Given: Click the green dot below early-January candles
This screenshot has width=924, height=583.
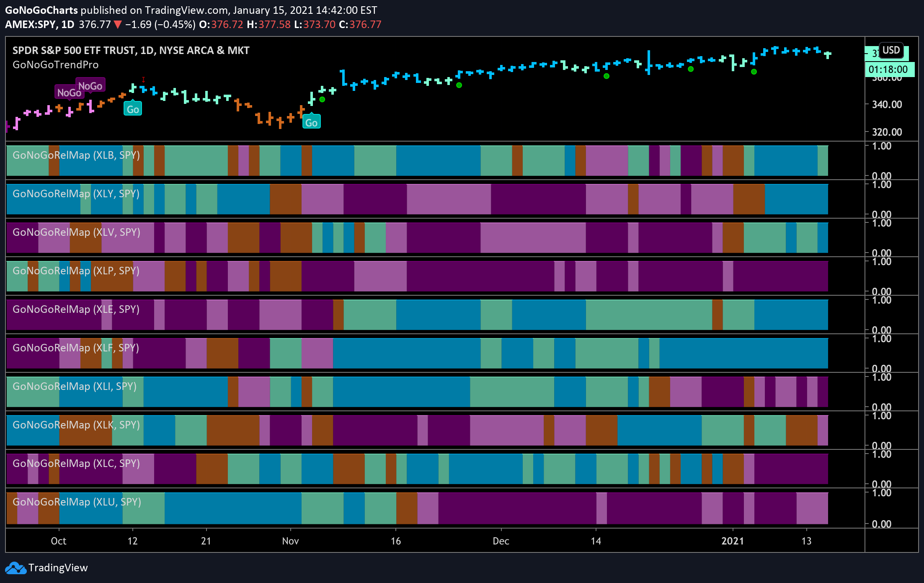Looking at the screenshot, I should point(754,72).
